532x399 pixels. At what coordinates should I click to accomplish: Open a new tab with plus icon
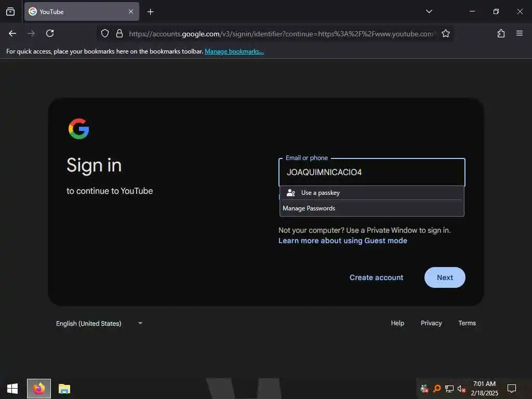tap(150, 12)
